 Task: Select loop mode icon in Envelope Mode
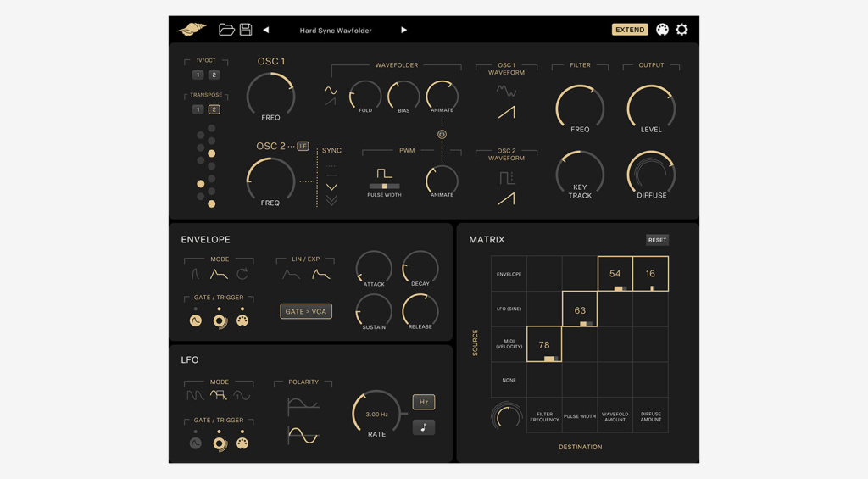pyautogui.click(x=242, y=274)
